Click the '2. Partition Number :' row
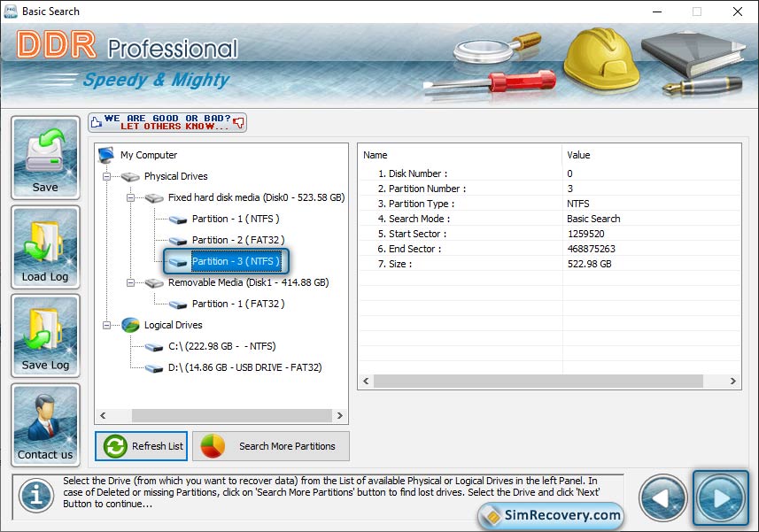The width and height of the screenshot is (759, 532). coord(550,189)
